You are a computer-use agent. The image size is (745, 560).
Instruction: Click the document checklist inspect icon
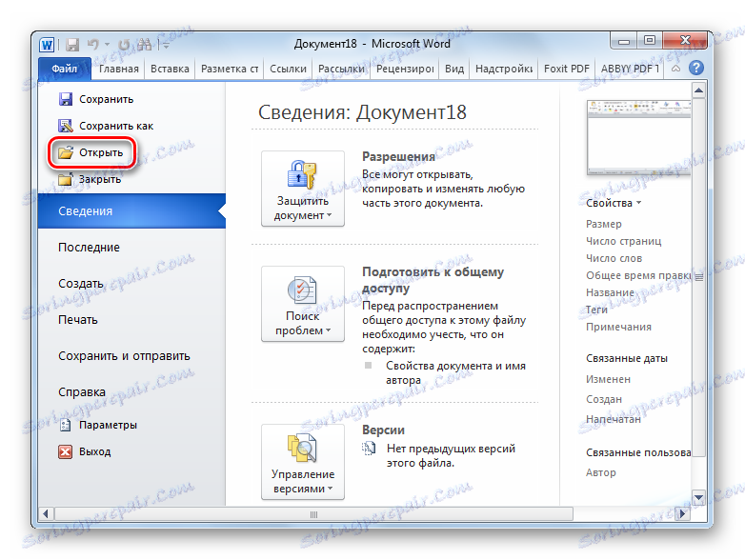pyautogui.click(x=302, y=290)
